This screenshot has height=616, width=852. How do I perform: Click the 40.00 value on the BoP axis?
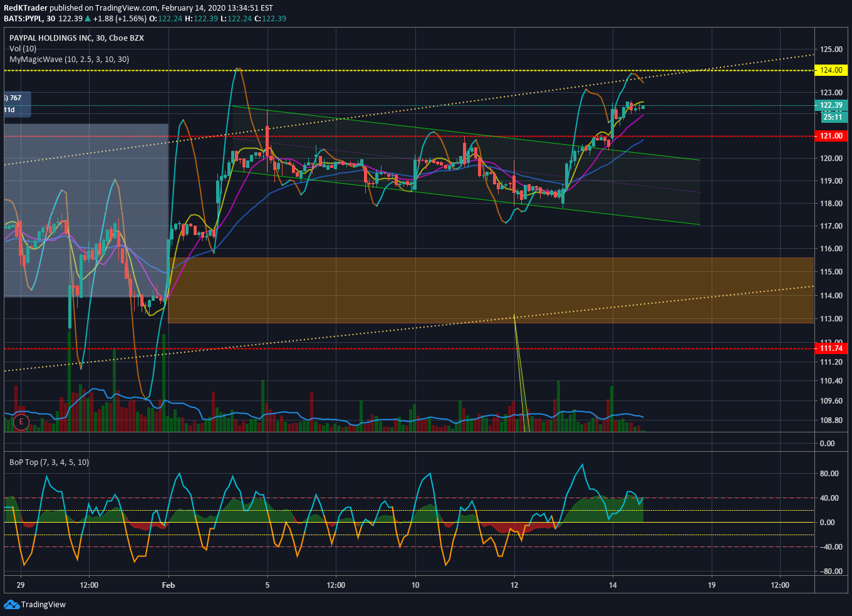tap(829, 498)
